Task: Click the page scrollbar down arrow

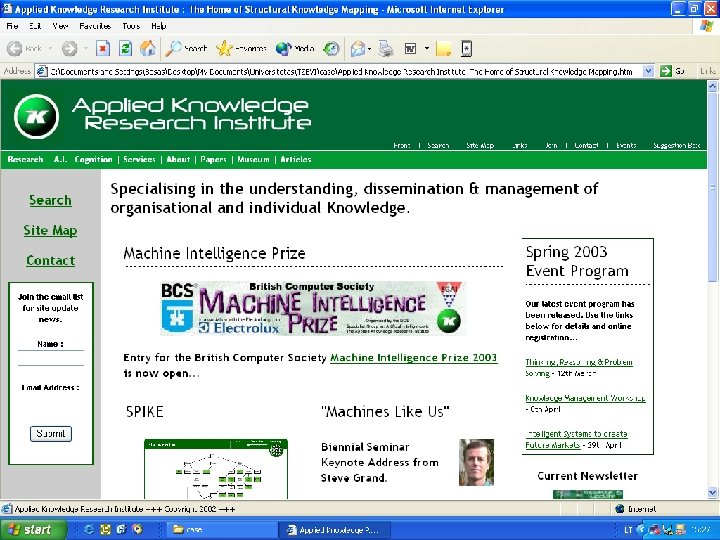Action: coord(712,493)
